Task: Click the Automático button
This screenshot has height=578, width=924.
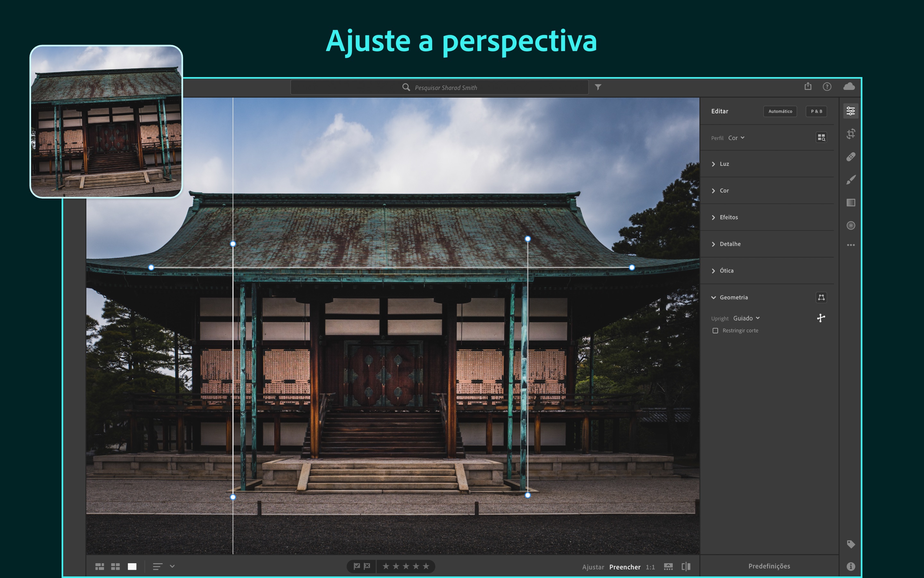Action: point(780,111)
